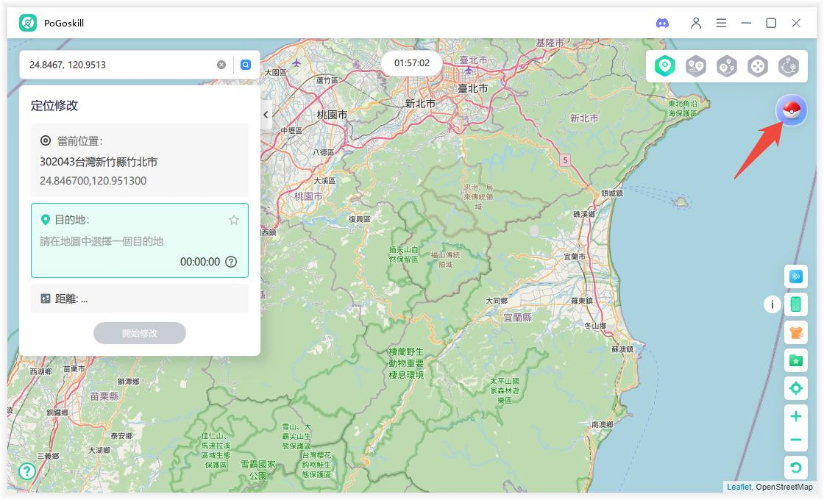Collapse the location panel with the arrow

tap(266, 115)
